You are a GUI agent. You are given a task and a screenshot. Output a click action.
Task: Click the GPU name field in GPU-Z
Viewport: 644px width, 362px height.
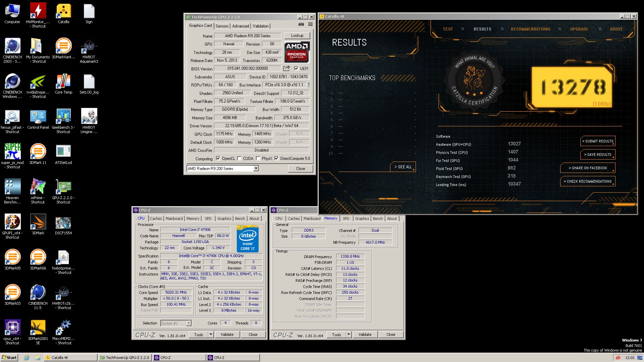click(248, 36)
